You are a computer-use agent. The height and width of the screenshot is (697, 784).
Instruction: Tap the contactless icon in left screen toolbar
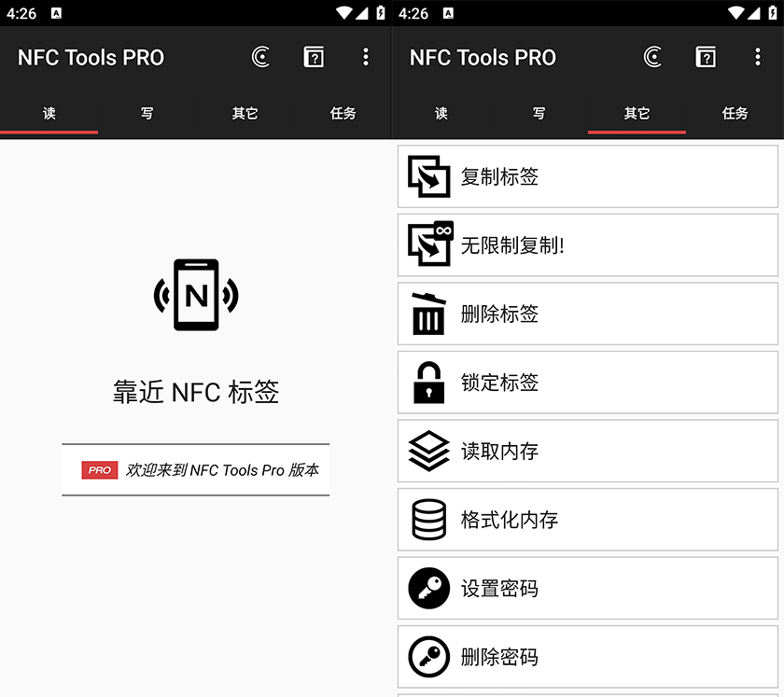[261, 57]
